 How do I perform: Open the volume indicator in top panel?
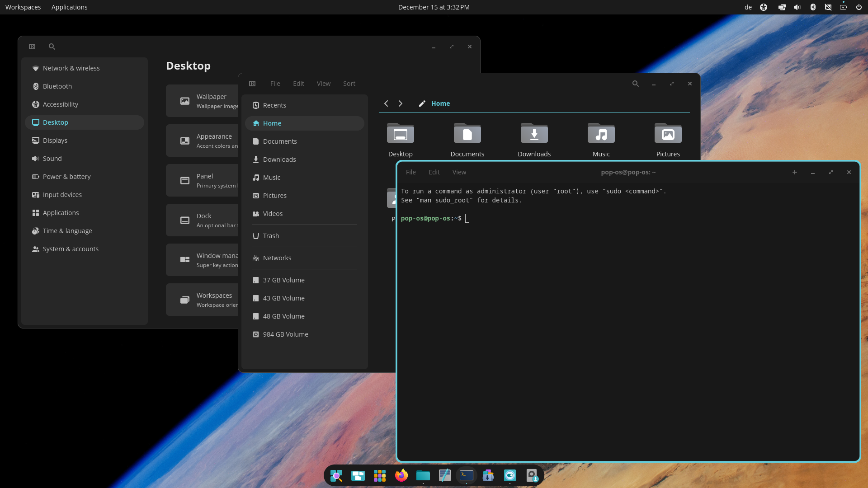tap(797, 7)
